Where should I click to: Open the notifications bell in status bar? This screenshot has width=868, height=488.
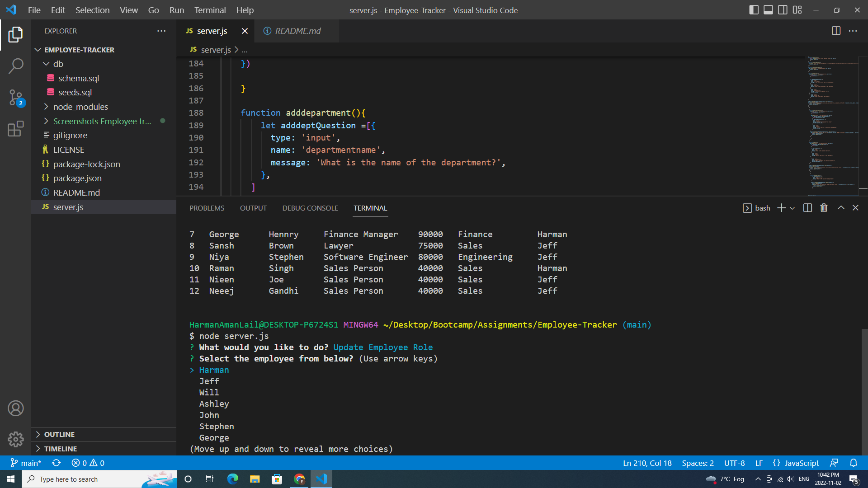(x=854, y=463)
